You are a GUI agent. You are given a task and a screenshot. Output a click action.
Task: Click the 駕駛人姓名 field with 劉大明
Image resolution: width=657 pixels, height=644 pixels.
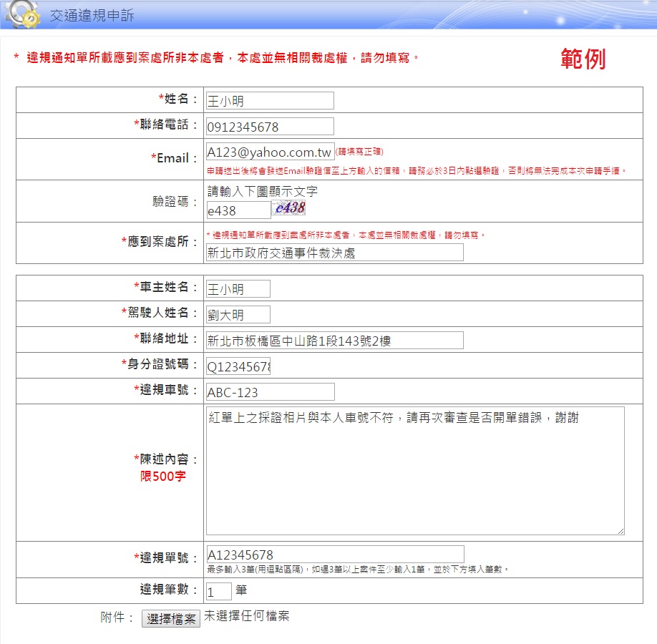[x=238, y=315]
